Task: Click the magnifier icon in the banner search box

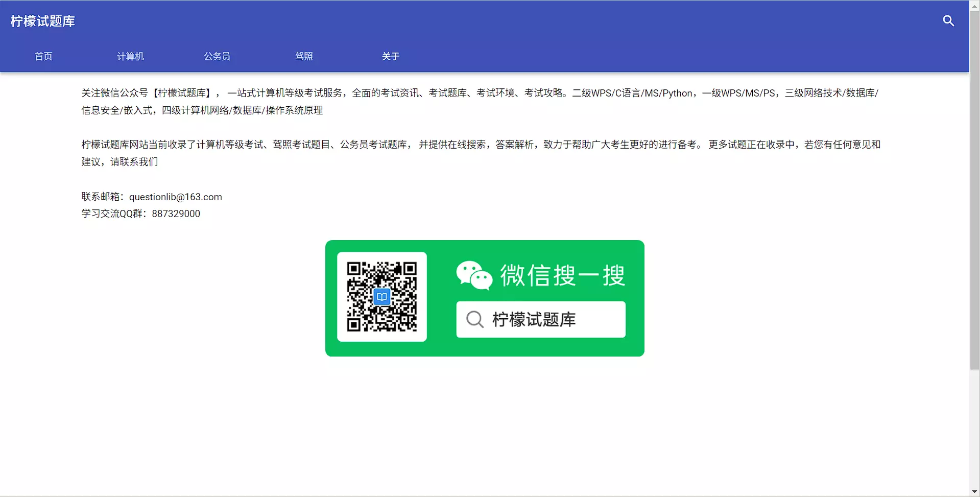Action: click(474, 319)
